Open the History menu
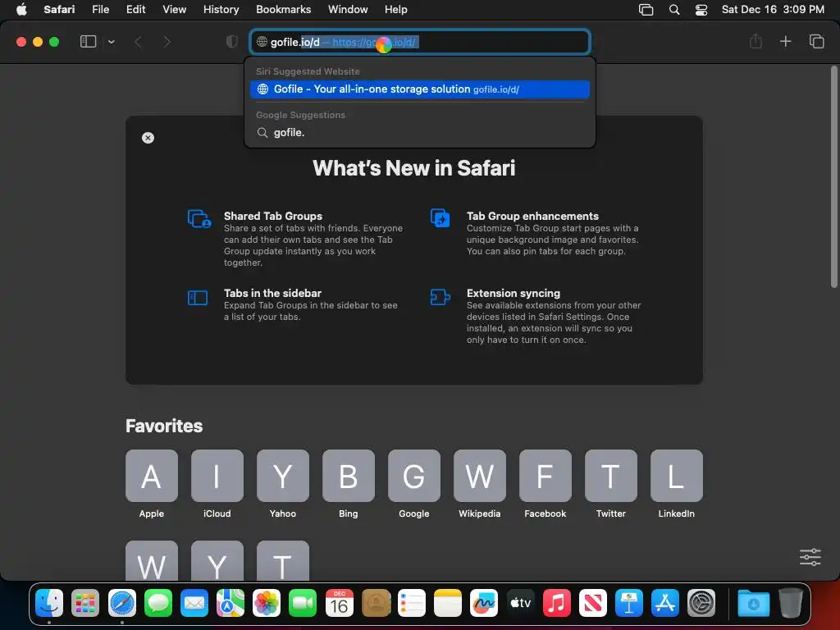840x630 pixels. click(221, 10)
